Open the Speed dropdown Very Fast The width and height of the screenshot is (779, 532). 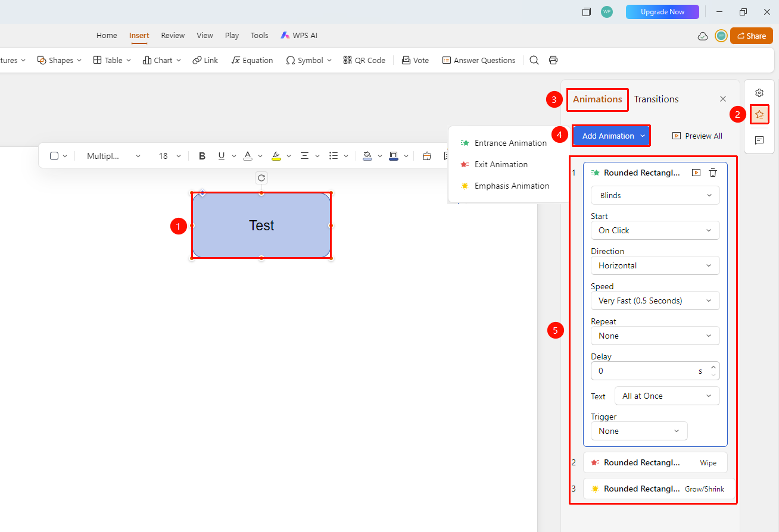pos(655,301)
